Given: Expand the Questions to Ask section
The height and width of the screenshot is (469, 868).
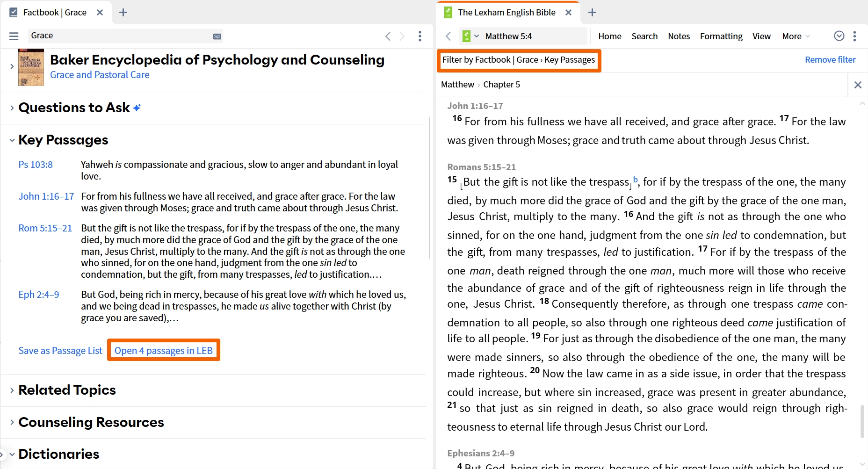Looking at the screenshot, I should point(12,108).
